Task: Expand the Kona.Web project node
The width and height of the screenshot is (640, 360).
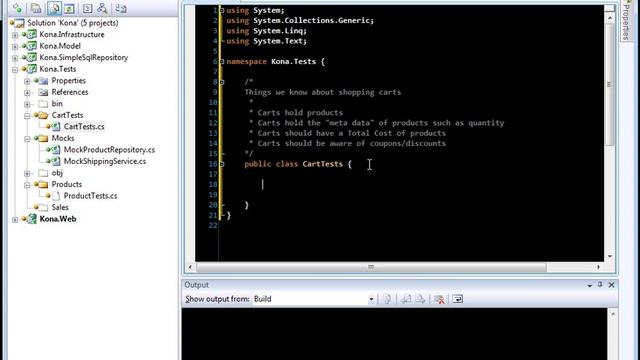Action: [x=15, y=219]
